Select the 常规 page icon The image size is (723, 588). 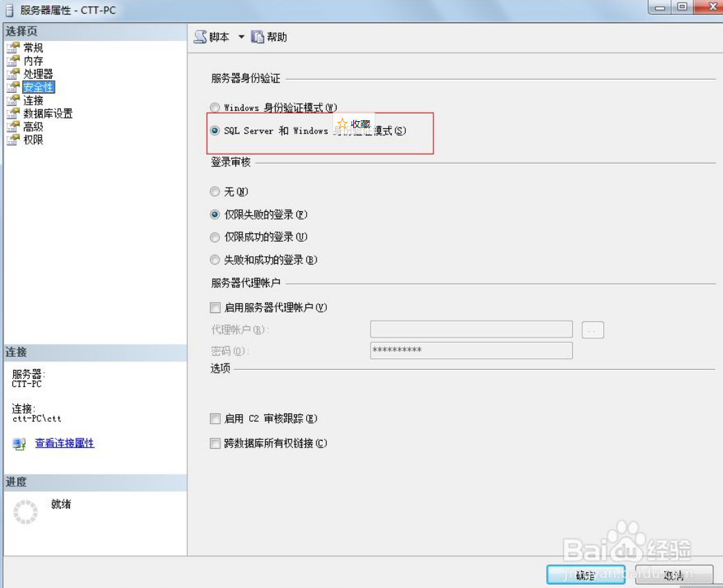[13, 48]
